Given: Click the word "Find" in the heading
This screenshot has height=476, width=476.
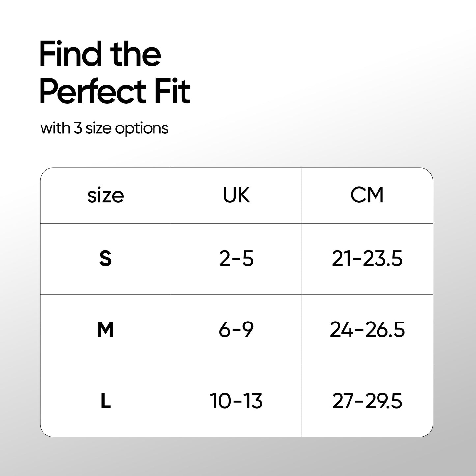Looking at the screenshot, I should pyautogui.click(x=70, y=54).
